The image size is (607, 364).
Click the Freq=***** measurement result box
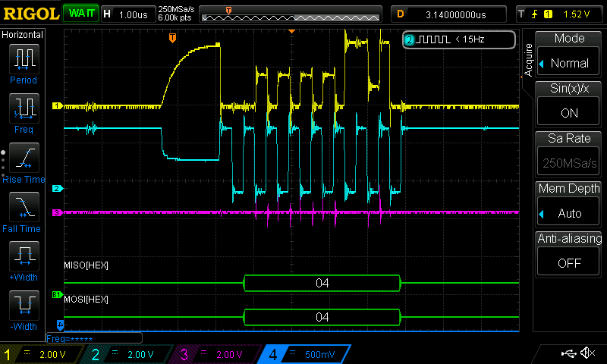(94, 338)
